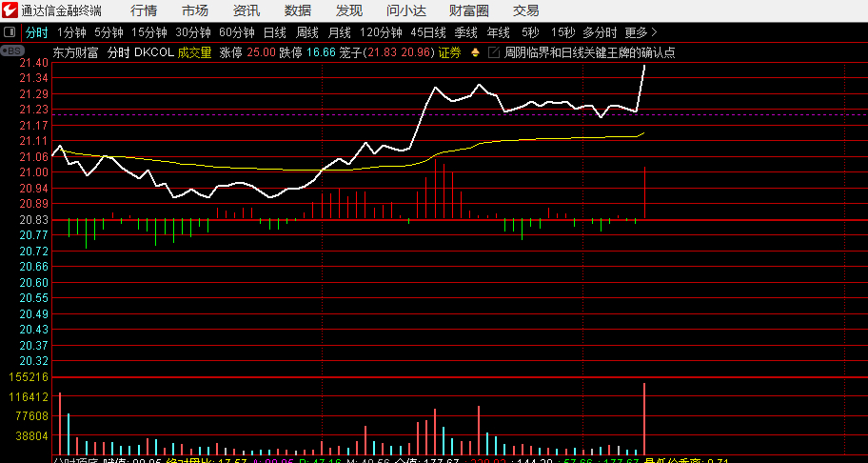Click the orange up-down arrows icon

pos(475,53)
